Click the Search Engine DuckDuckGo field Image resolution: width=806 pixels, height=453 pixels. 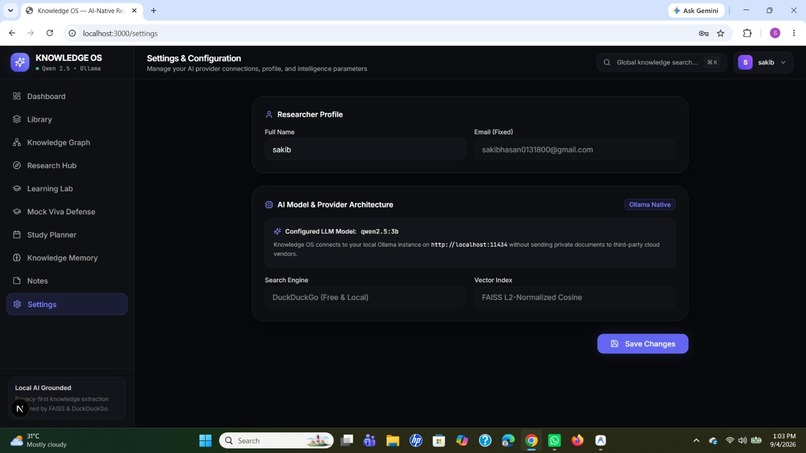tap(365, 297)
